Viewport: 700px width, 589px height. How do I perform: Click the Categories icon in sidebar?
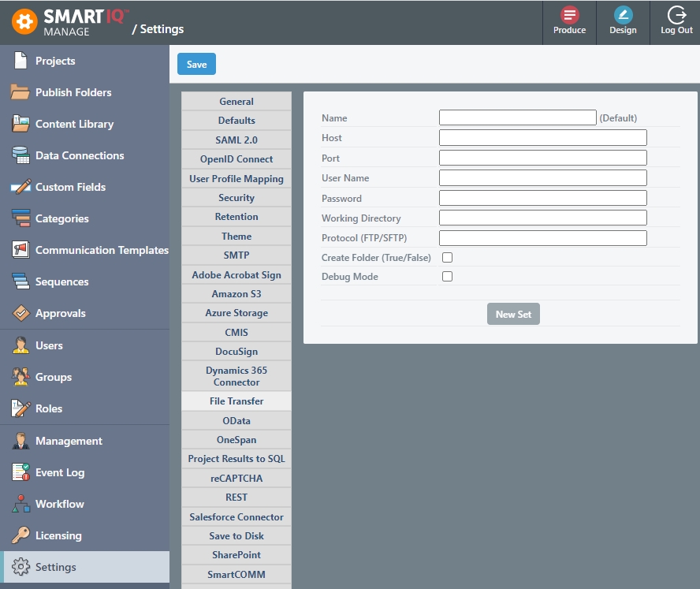(x=20, y=218)
